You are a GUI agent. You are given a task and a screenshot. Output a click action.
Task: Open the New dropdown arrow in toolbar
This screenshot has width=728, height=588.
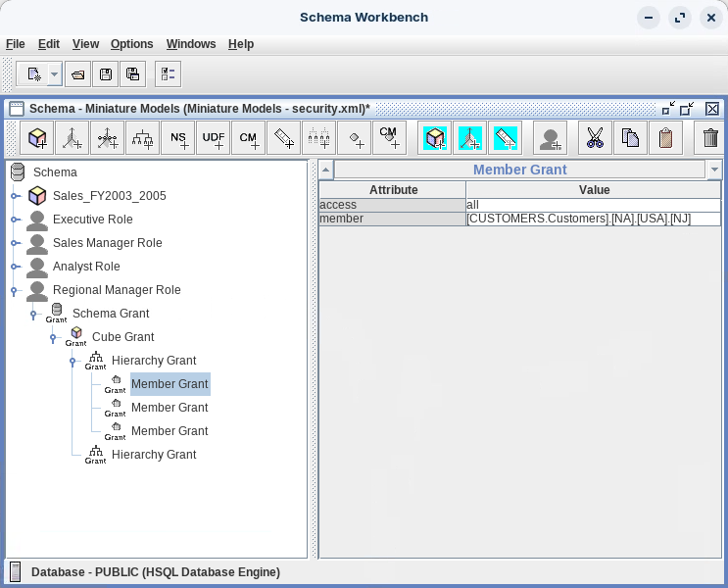click(x=54, y=74)
